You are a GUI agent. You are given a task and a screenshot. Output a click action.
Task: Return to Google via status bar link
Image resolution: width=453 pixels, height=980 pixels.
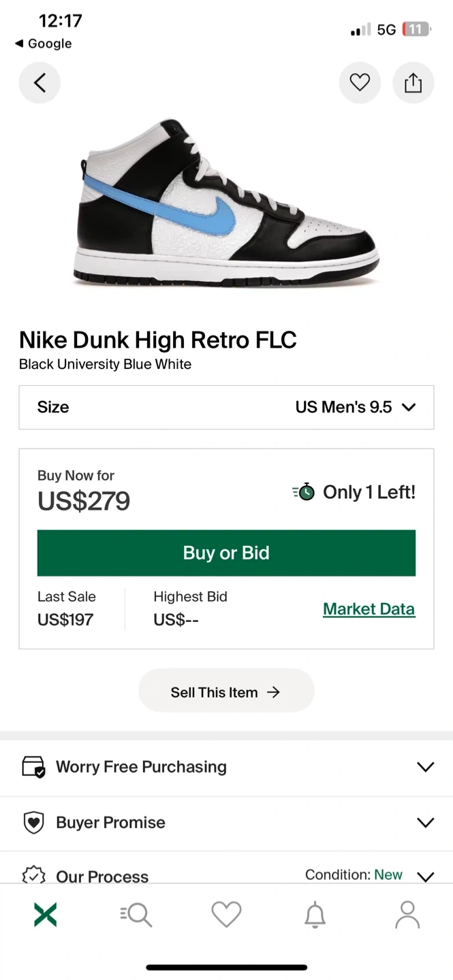[x=44, y=44]
